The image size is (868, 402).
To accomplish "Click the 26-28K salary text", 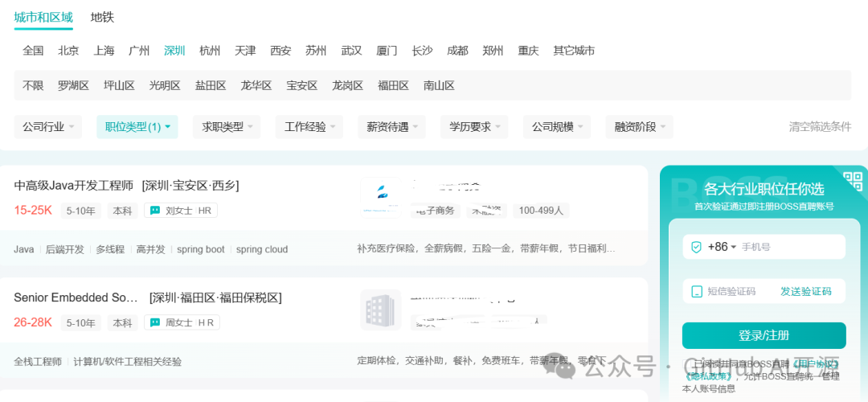I will (33, 322).
